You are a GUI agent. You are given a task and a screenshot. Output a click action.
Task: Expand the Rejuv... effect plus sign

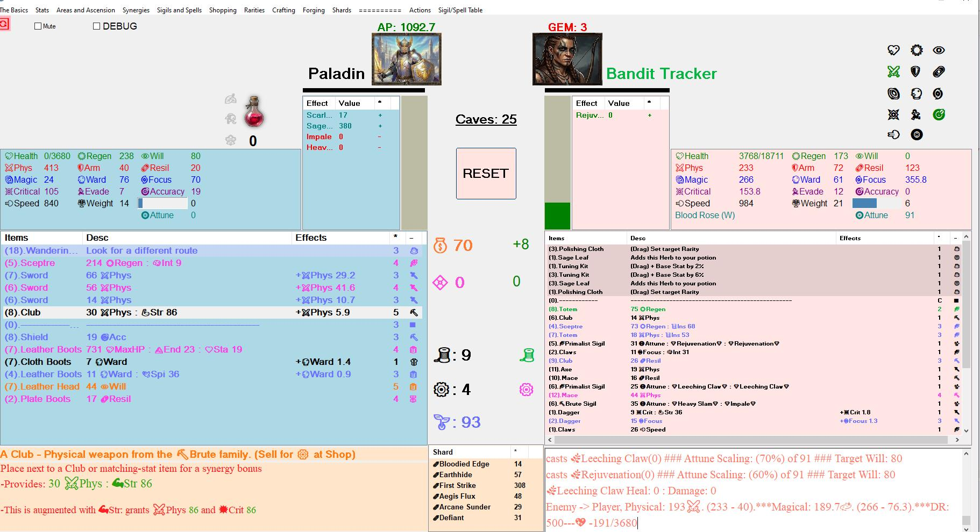coord(649,115)
